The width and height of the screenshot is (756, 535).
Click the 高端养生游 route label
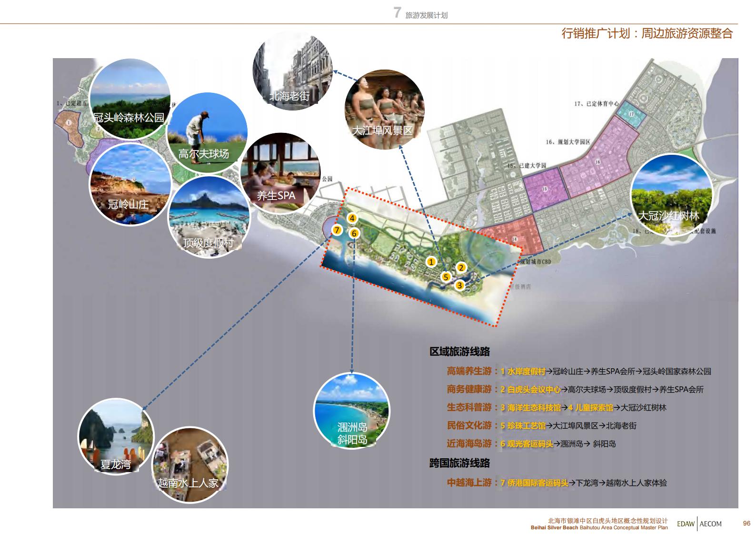pyautogui.click(x=469, y=371)
